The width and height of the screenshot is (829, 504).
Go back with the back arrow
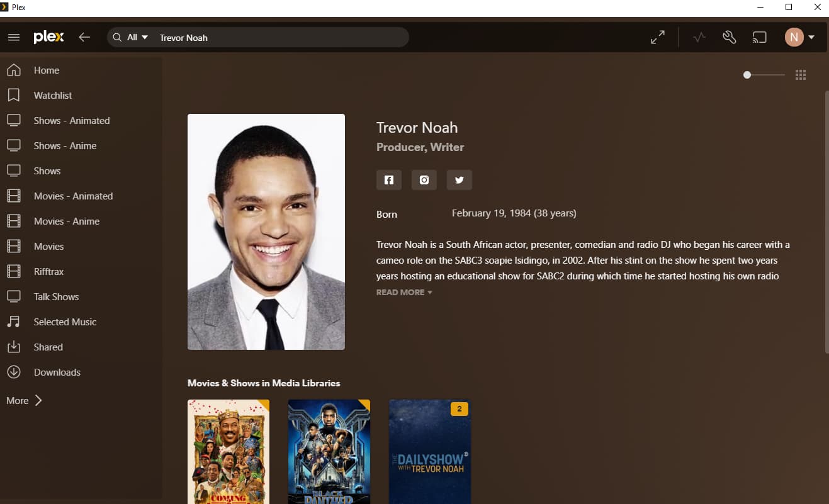(x=84, y=37)
